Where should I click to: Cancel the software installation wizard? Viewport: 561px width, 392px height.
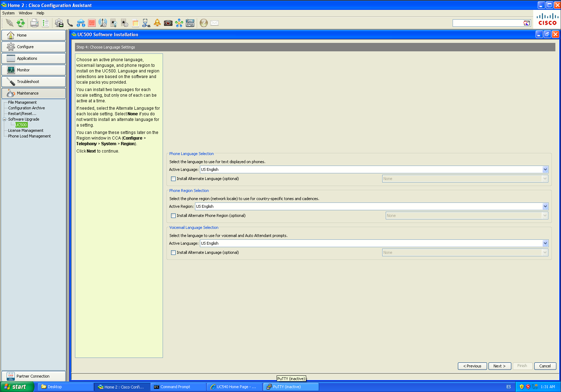545,366
